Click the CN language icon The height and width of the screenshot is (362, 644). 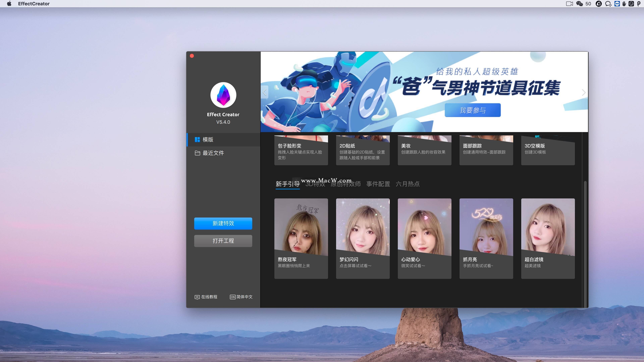click(x=232, y=297)
